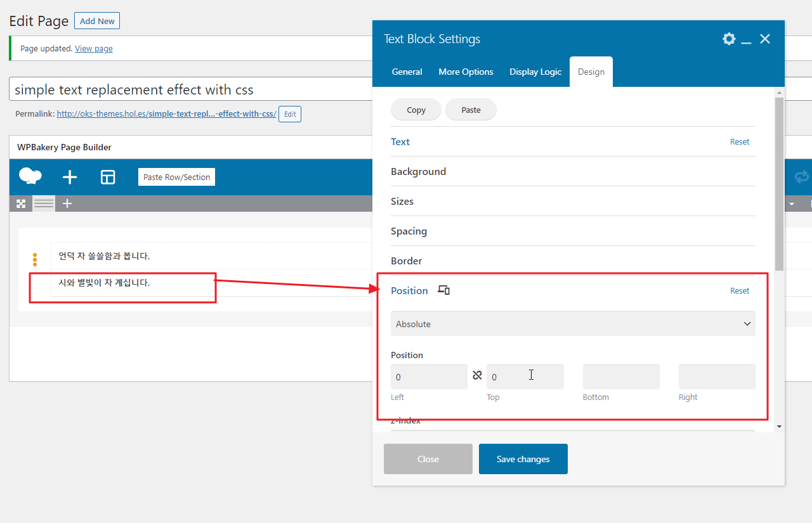Click the "WPBakery Page Builder" panel heading

tap(64, 147)
